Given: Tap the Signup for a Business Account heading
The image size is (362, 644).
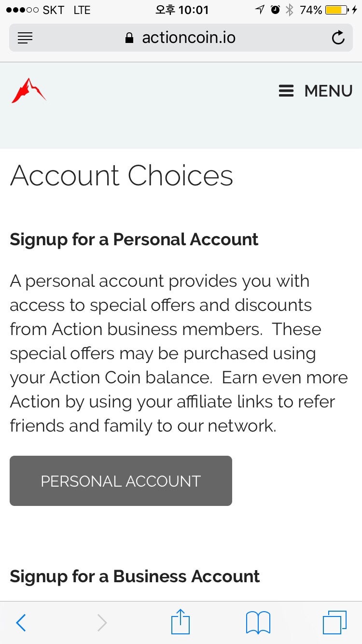Looking at the screenshot, I should (135, 576).
